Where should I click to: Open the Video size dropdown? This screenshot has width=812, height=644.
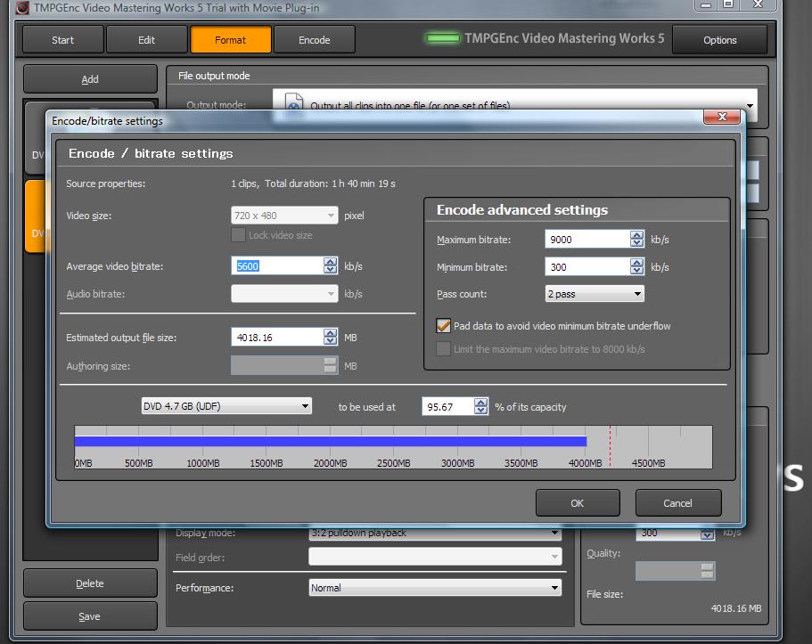point(284,216)
